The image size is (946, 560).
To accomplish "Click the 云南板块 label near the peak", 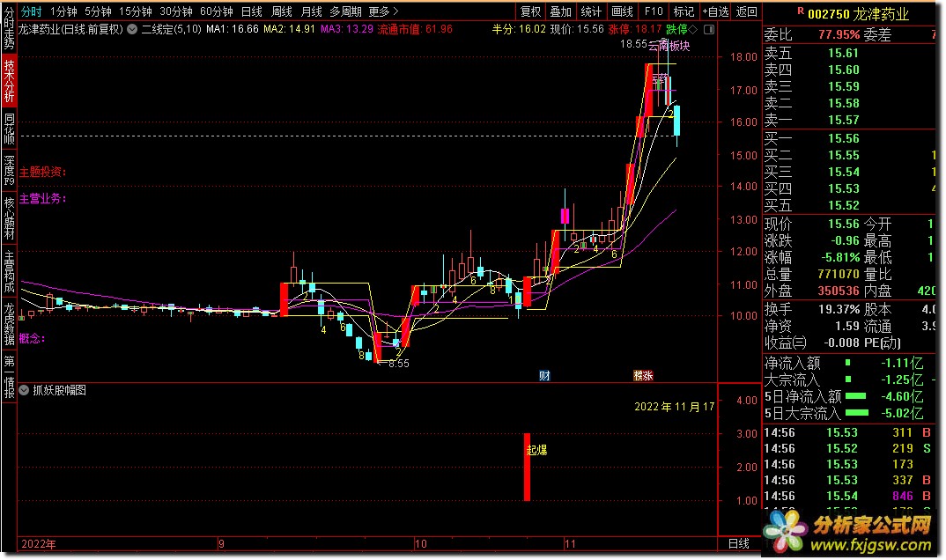I will [x=669, y=45].
